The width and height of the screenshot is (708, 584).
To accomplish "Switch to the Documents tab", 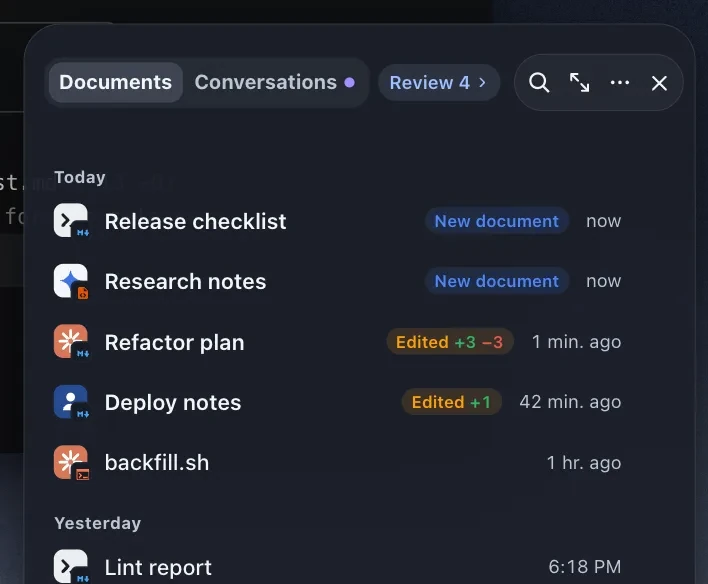I will 116,82.
